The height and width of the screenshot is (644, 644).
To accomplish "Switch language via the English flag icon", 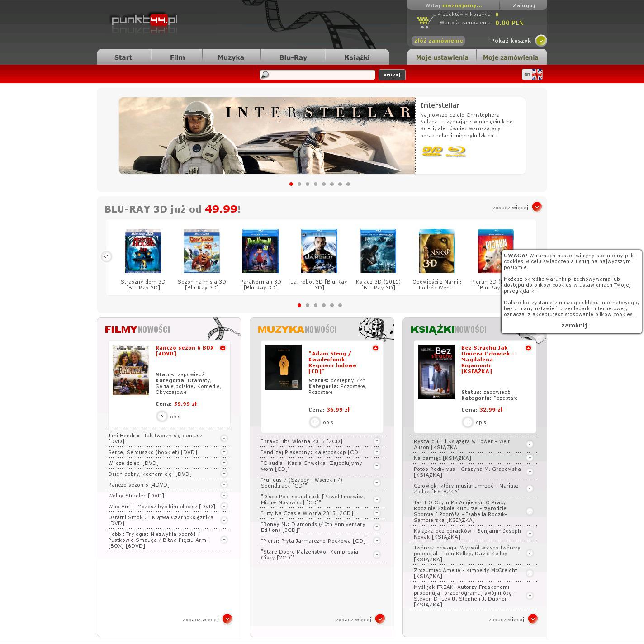I will click(537, 75).
